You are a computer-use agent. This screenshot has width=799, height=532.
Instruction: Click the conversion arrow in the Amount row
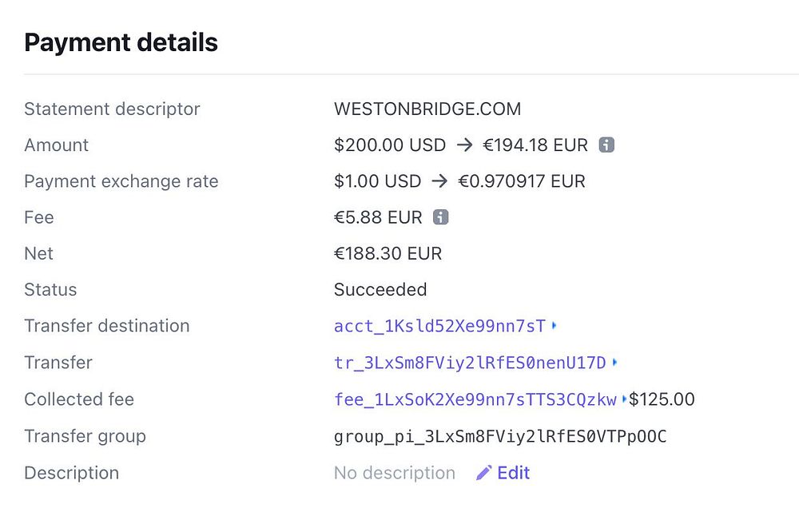(x=464, y=145)
